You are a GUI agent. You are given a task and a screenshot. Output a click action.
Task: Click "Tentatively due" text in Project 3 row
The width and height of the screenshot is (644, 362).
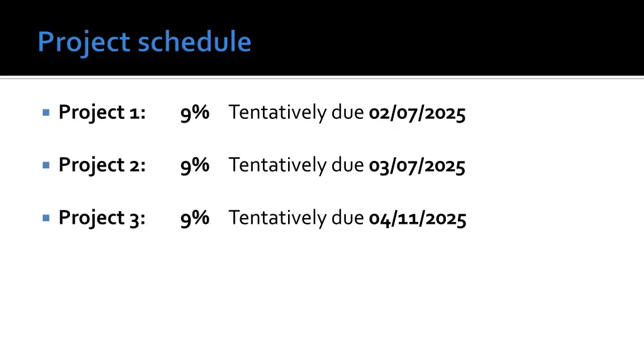point(296,217)
